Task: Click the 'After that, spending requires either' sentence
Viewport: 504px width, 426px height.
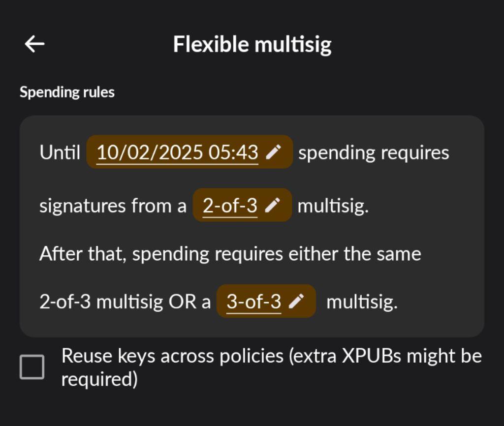Action: [x=230, y=254]
